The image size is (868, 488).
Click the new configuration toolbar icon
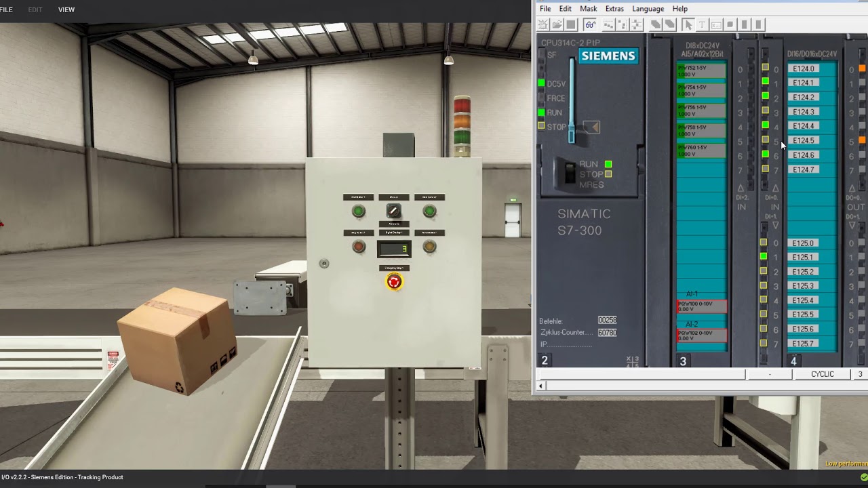coord(543,24)
